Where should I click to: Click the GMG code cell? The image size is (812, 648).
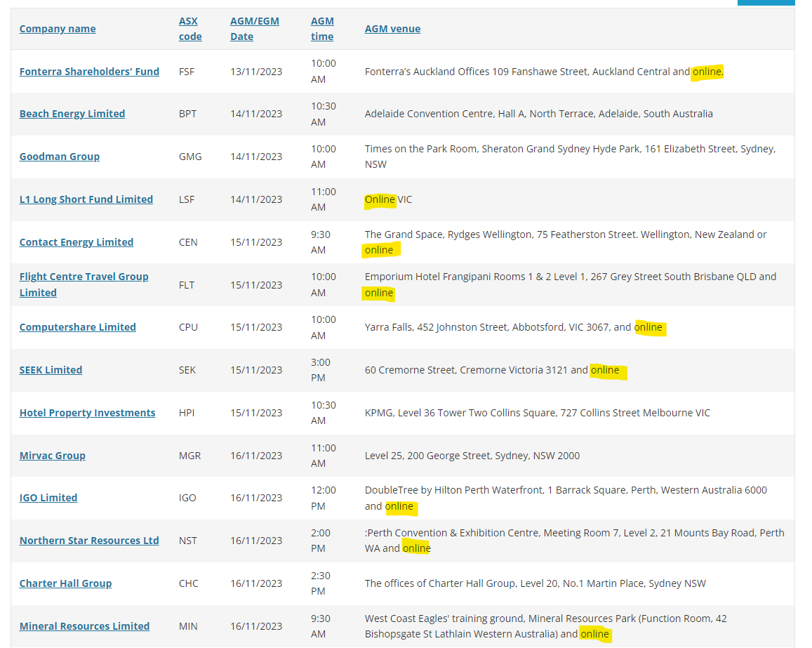click(x=190, y=157)
